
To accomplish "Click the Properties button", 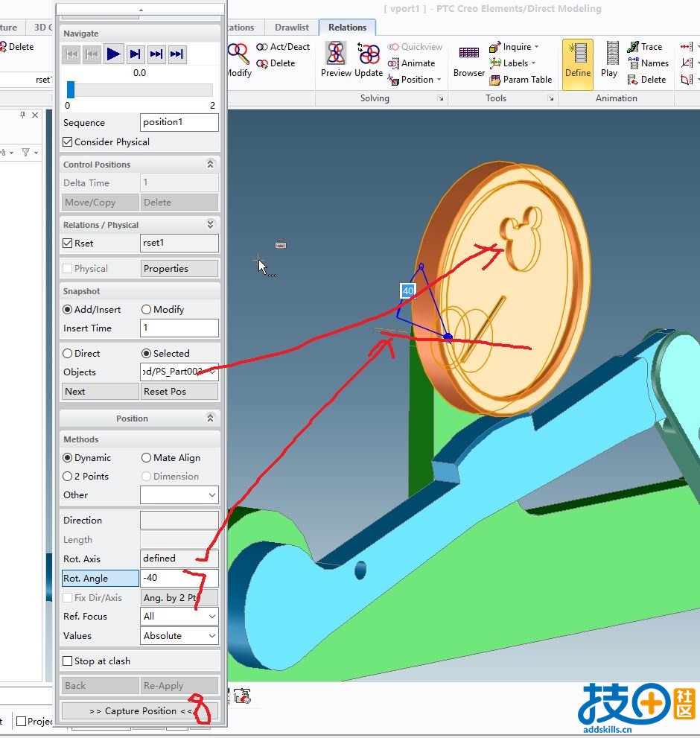I will pyautogui.click(x=179, y=269).
